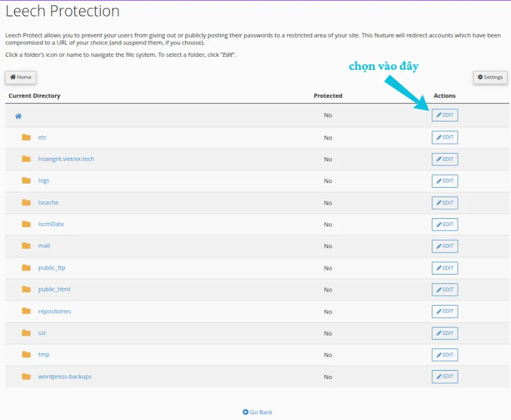Click the lscache folder icon

click(x=26, y=202)
